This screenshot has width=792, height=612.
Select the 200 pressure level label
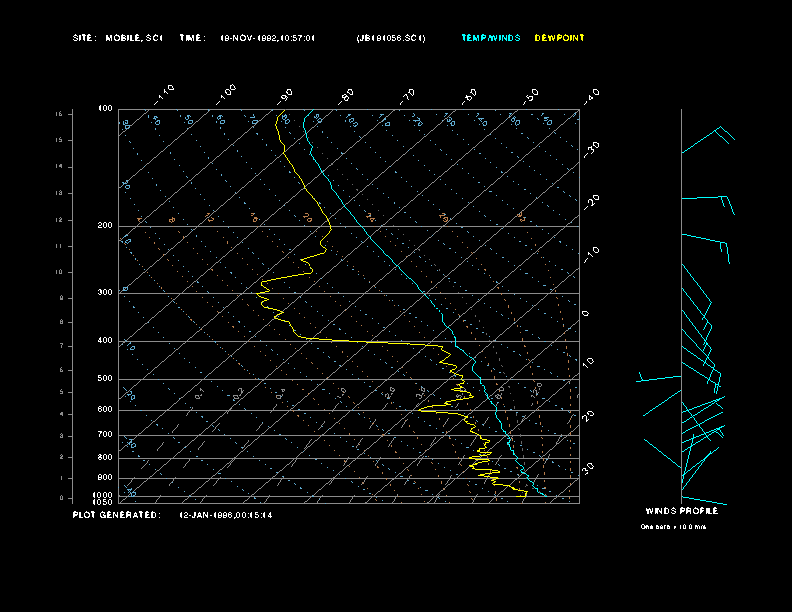pyautogui.click(x=104, y=226)
